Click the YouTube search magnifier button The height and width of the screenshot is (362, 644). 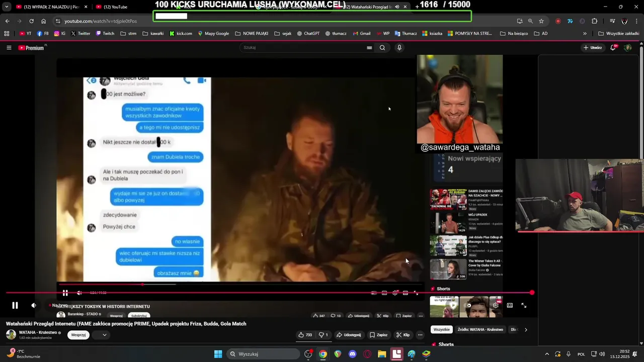click(382, 48)
